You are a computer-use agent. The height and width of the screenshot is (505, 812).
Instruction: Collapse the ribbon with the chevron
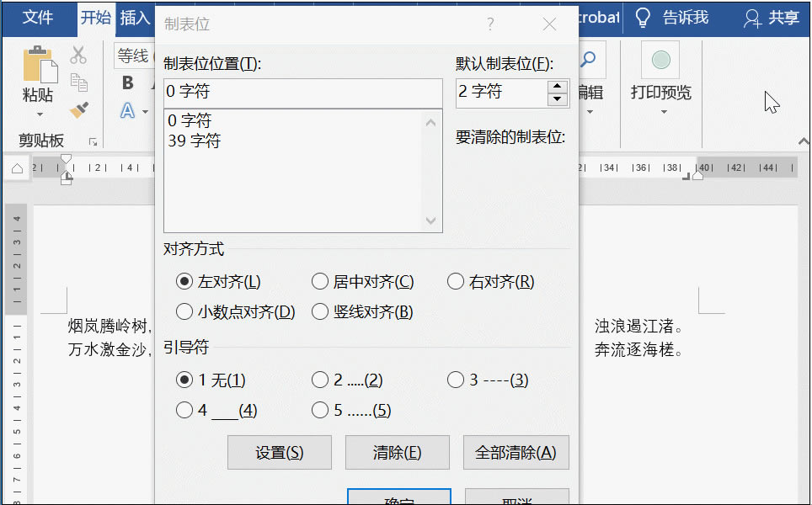[804, 141]
